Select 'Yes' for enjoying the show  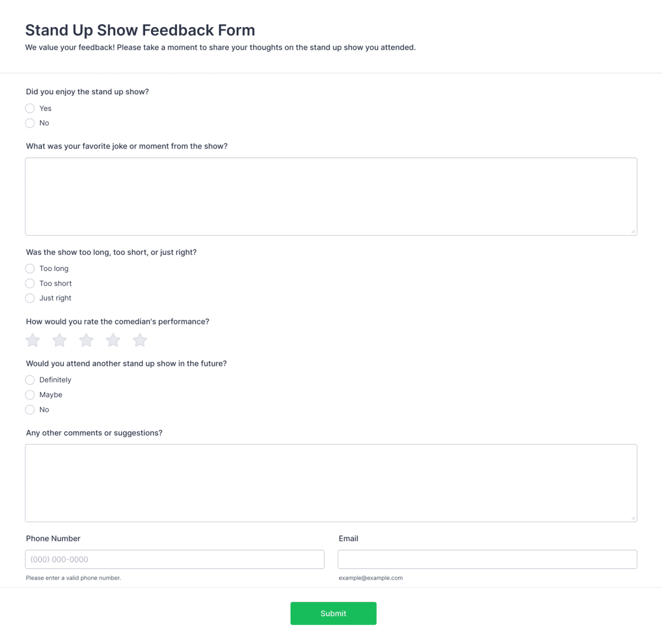click(x=30, y=108)
